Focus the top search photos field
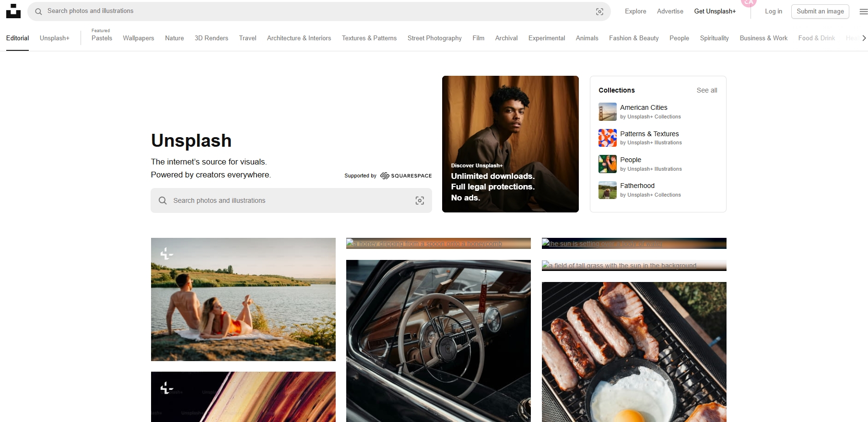Screen dimensions: 868x422 [319, 12]
